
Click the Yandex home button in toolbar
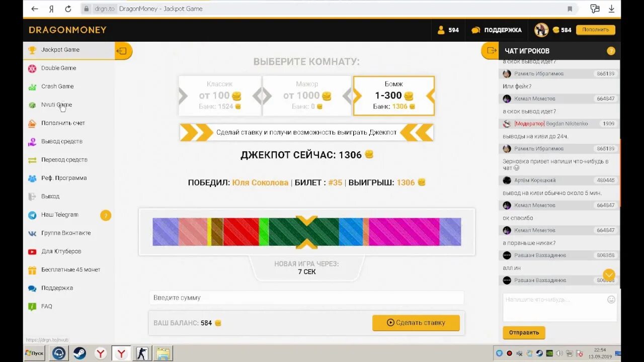[x=51, y=9]
